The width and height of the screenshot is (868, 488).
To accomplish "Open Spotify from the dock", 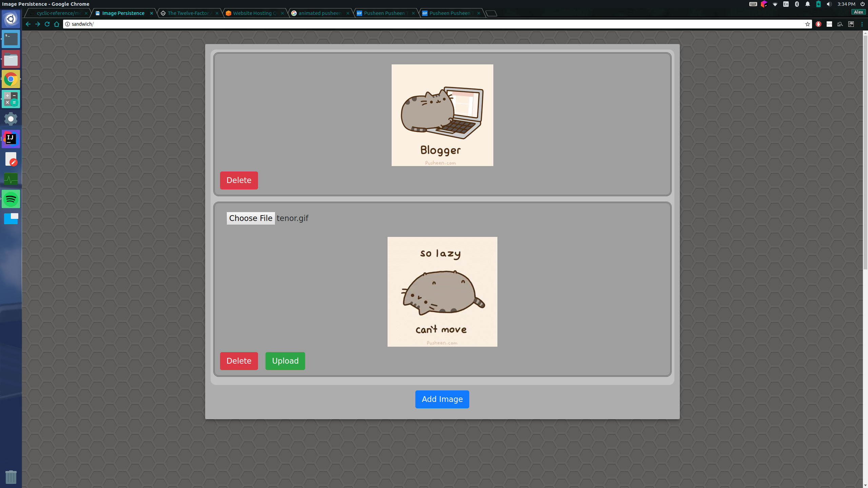I will click(x=11, y=199).
